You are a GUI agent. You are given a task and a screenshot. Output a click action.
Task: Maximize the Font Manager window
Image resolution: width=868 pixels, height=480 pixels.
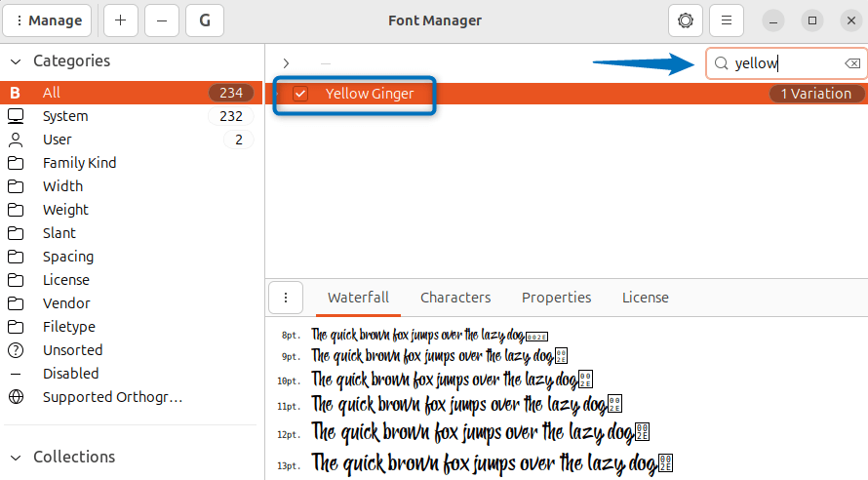[x=812, y=21]
